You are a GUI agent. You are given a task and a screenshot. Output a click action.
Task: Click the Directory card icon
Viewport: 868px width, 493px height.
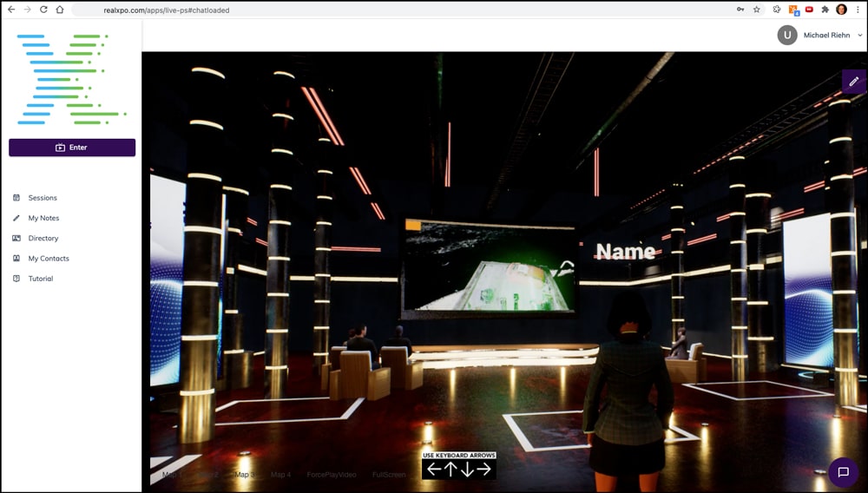(x=16, y=238)
